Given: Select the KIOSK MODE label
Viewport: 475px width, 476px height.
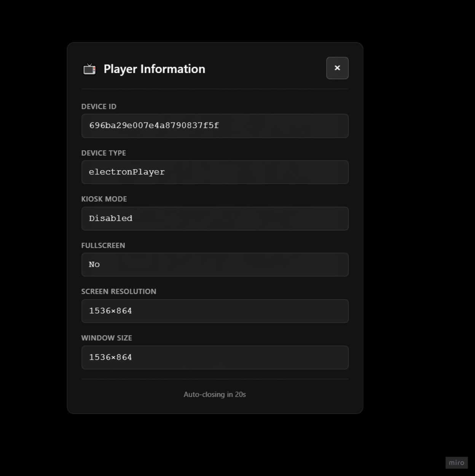Looking at the screenshot, I should (x=104, y=199).
